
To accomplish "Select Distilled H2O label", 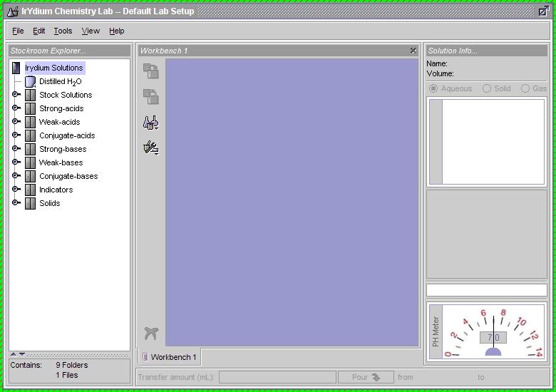I will point(61,82).
